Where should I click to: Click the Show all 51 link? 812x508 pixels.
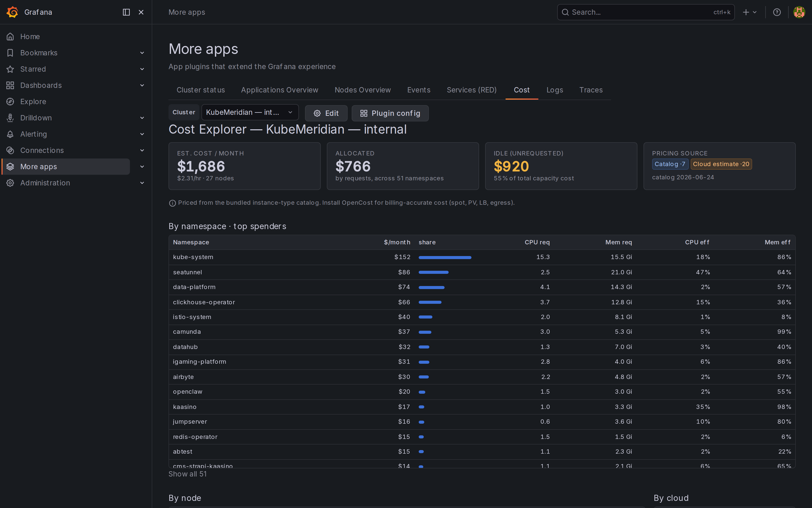(x=188, y=474)
